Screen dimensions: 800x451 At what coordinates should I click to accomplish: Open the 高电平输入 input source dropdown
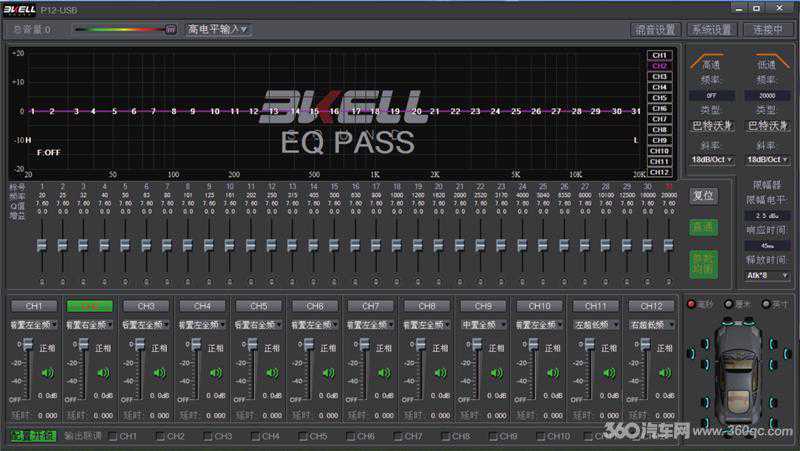tap(217, 29)
